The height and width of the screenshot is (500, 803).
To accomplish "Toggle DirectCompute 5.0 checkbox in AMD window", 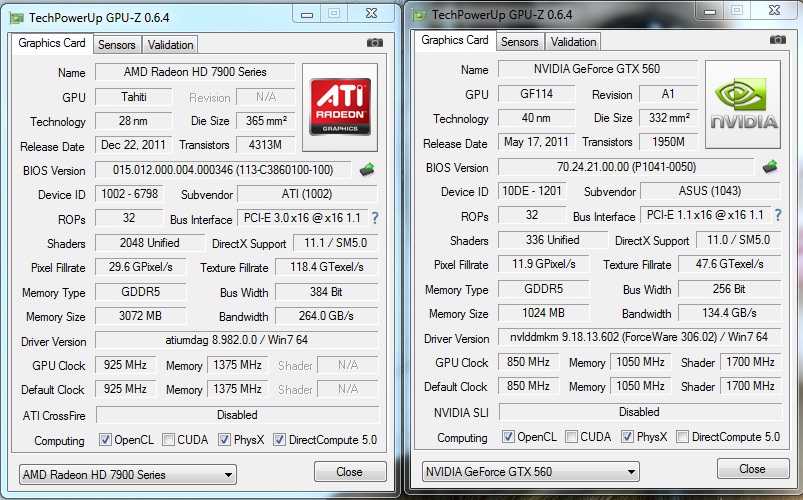I will tap(279, 440).
